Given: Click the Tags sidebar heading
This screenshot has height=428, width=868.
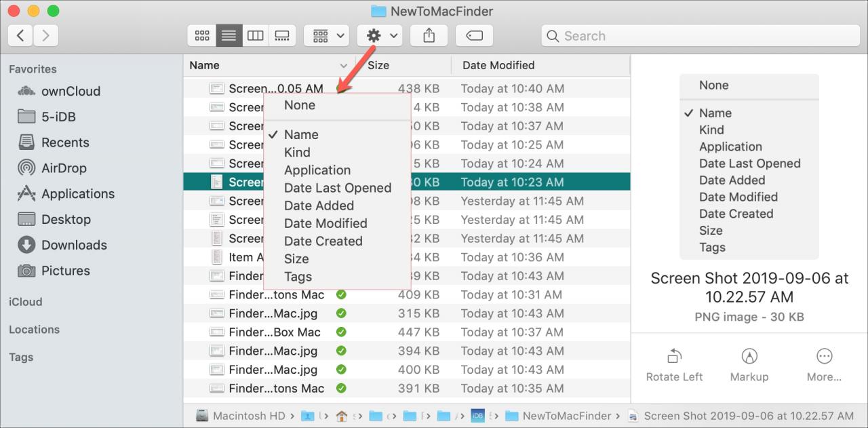Looking at the screenshot, I should click(x=21, y=357).
